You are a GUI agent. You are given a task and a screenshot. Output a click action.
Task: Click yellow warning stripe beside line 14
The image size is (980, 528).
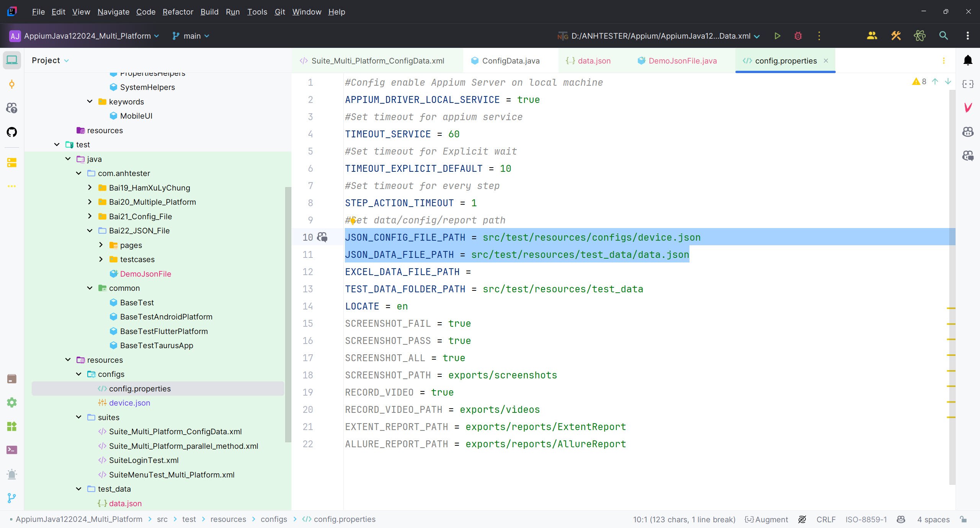[951, 308]
